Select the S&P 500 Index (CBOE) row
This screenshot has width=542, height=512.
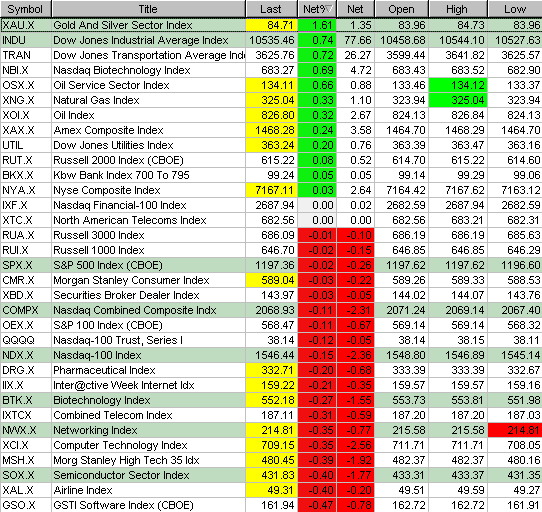(271, 265)
